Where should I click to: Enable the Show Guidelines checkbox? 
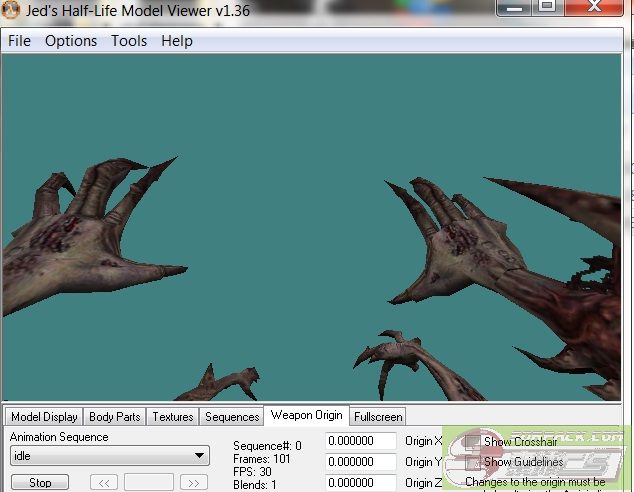pyautogui.click(x=472, y=463)
